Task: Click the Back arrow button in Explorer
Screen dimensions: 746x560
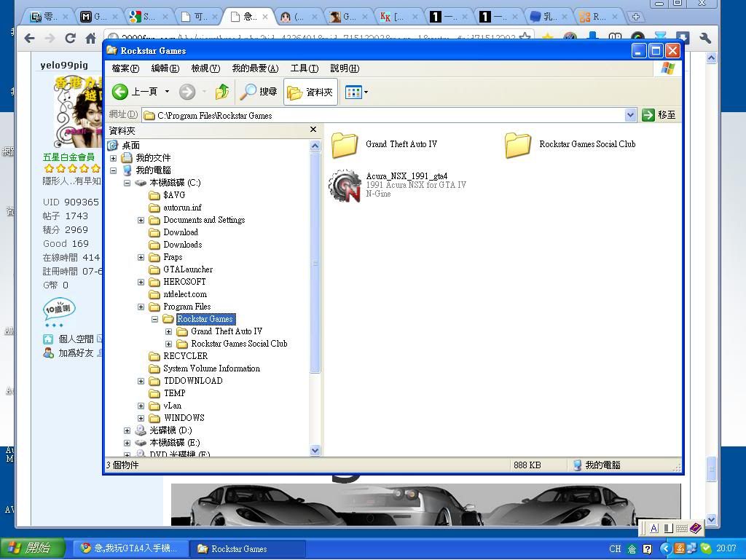Action: tap(121, 92)
